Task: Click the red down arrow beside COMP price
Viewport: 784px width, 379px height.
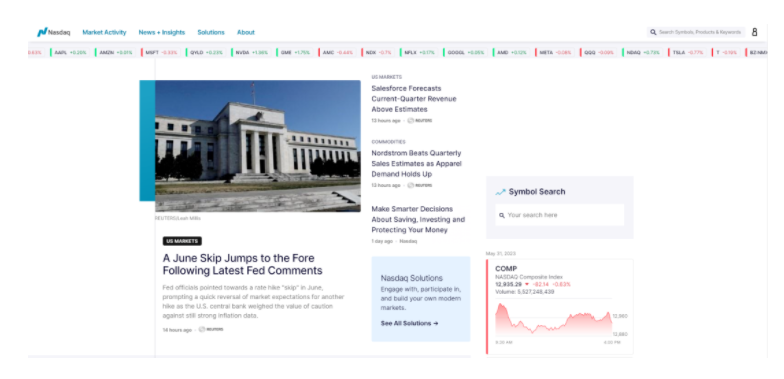Action: [x=526, y=284]
